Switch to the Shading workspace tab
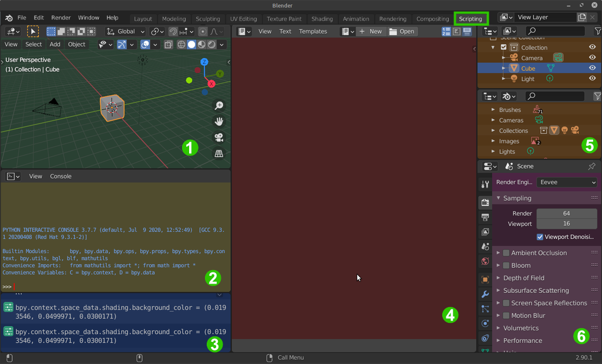Screen dimensions: 602x364 click(322, 19)
